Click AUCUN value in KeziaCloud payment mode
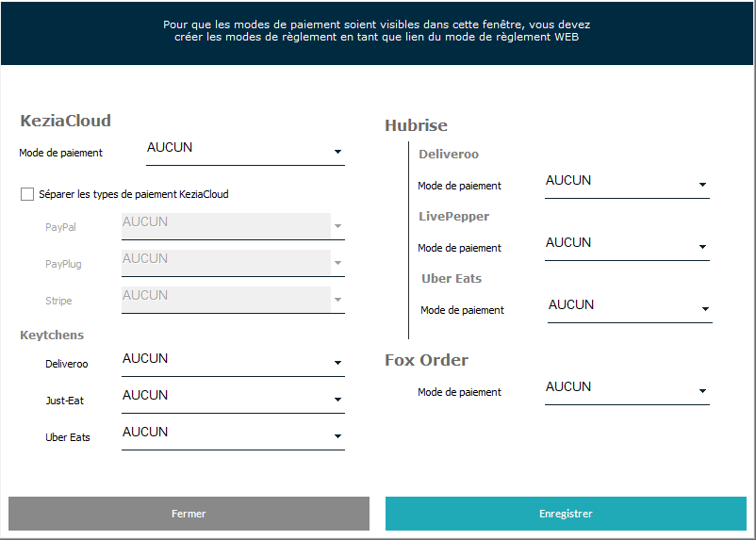756x540 pixels. [170, 148]
